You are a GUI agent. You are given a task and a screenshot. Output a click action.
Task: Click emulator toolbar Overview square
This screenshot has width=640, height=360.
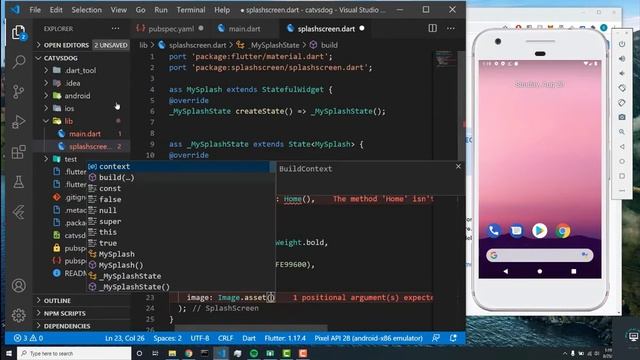(622, 176)
